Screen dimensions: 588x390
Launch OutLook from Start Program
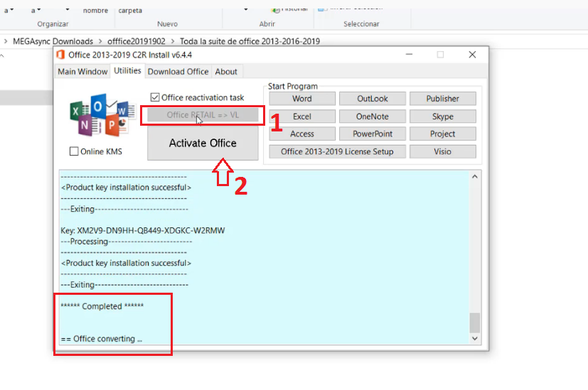[x=373, y=99]
